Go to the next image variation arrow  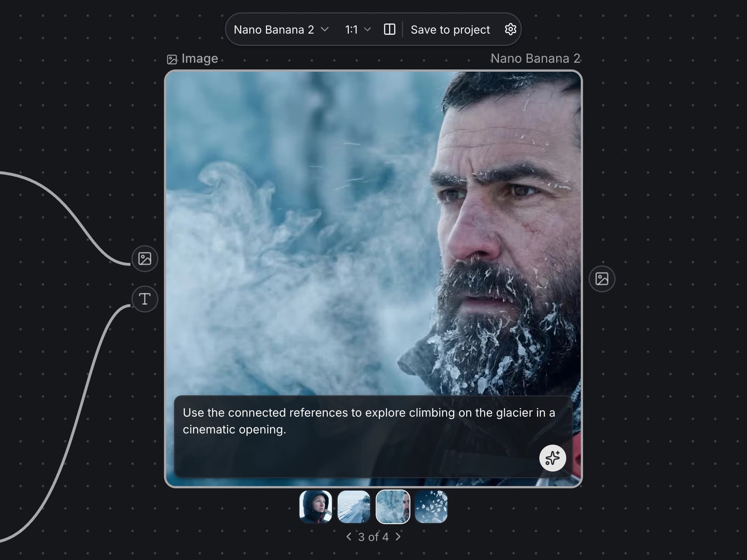point(398,536)
